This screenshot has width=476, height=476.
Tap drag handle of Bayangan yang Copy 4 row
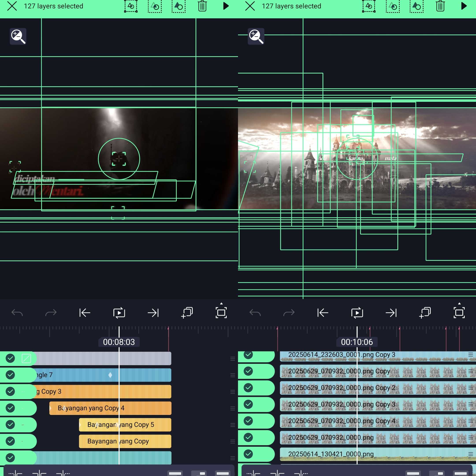(x=232, y=409)
